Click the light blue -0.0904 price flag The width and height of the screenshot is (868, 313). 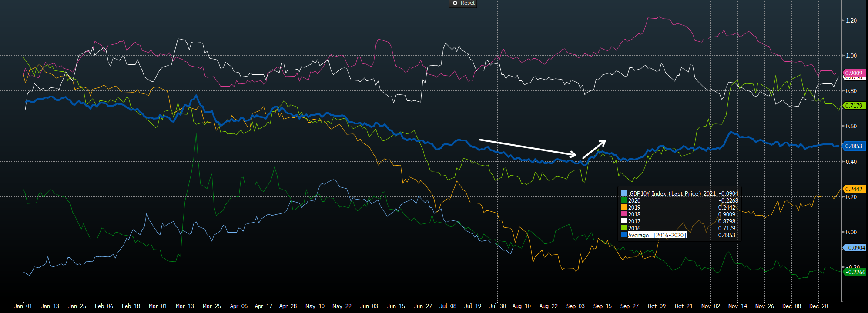point(855,248)
